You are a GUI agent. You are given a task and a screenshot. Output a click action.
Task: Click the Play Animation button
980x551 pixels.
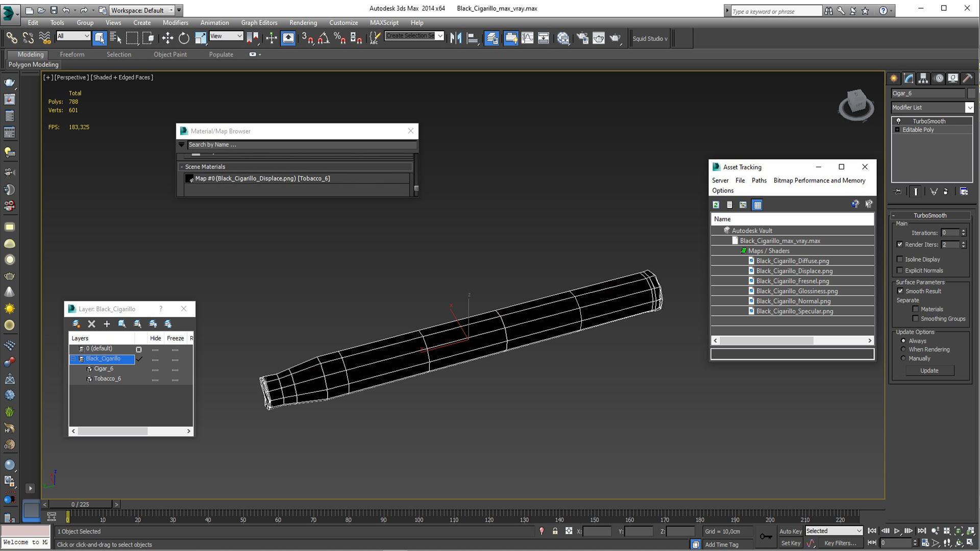point(897,531)
